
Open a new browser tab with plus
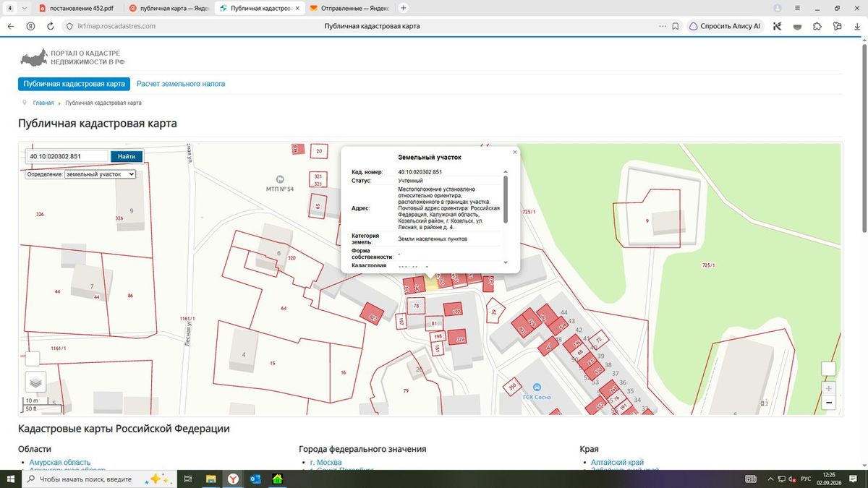click(x=404, y=8)
